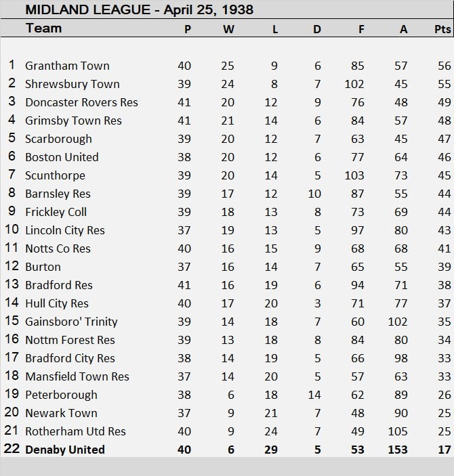454x476 pixels.
Task: Select Nottm Forest Res in the list
Action: click(x=70, y=340)
